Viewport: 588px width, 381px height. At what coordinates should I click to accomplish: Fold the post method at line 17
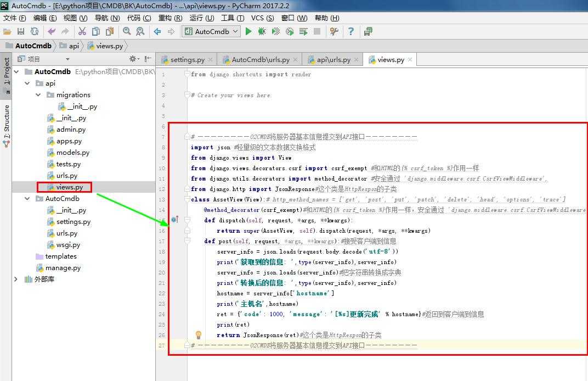(x=187, y=240)
